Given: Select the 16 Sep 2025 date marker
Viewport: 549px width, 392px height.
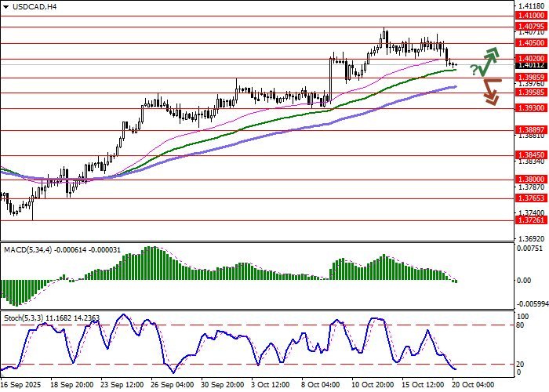Looking at the screenshot, I should pyautogui.click(x=20, y=386).
